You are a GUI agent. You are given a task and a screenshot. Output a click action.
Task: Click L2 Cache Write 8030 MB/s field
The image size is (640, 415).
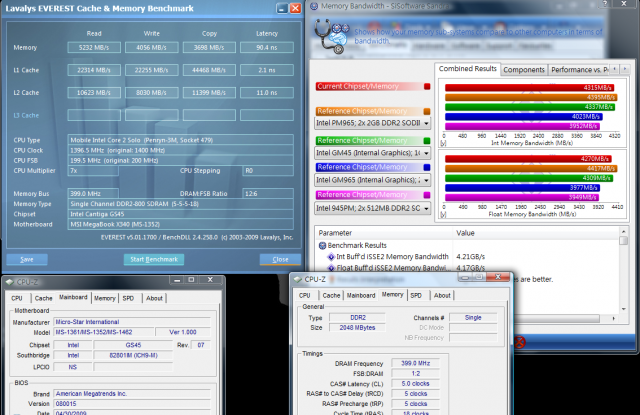click(x=151, y=93)
